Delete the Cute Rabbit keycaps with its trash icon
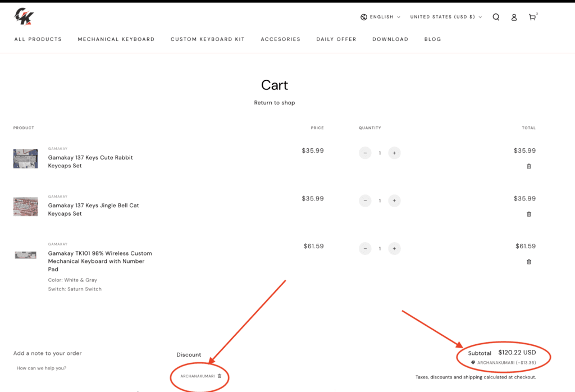575x392 pixels. 528,166
